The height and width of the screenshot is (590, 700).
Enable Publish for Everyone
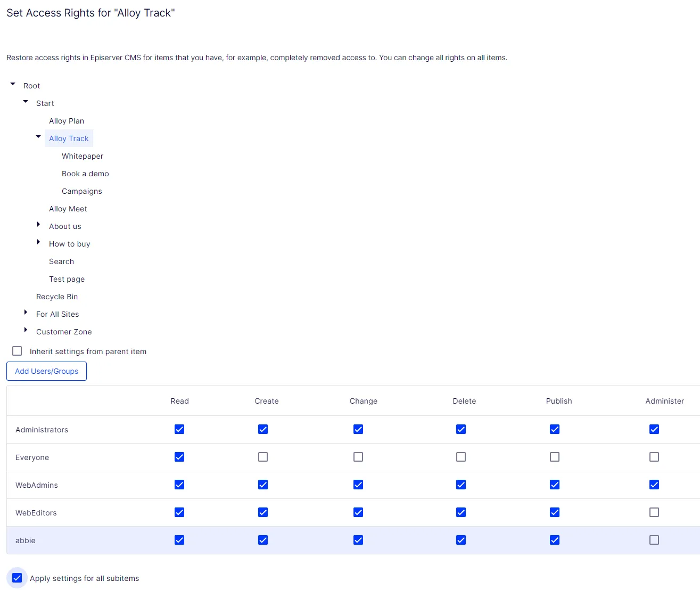[x=555, y=457]
